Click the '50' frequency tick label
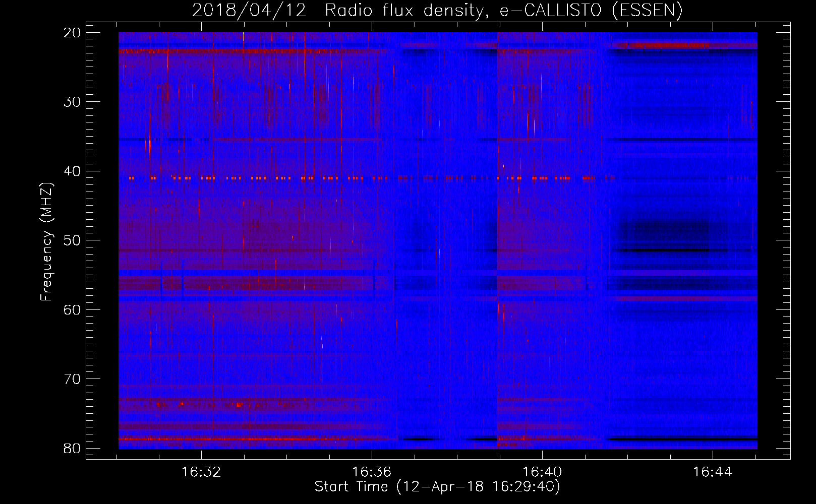This screenshot has width=816, height=504. tap(72, 240)
